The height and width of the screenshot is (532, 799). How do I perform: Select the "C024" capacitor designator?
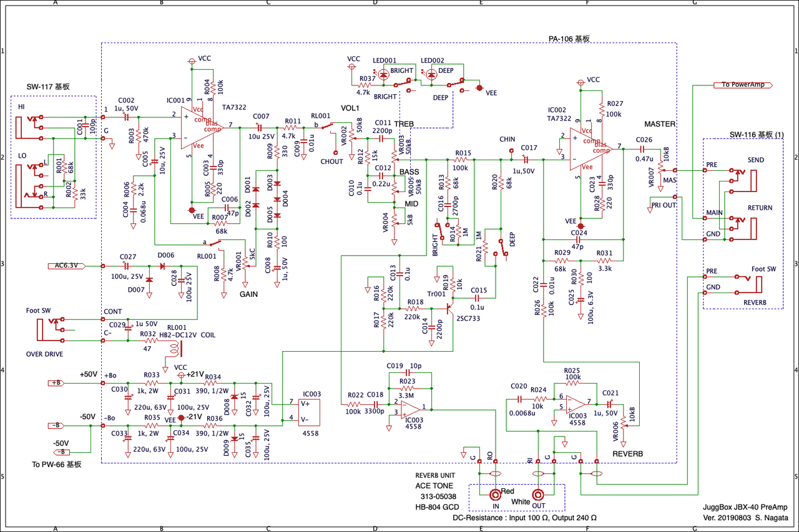coord(580,233)
